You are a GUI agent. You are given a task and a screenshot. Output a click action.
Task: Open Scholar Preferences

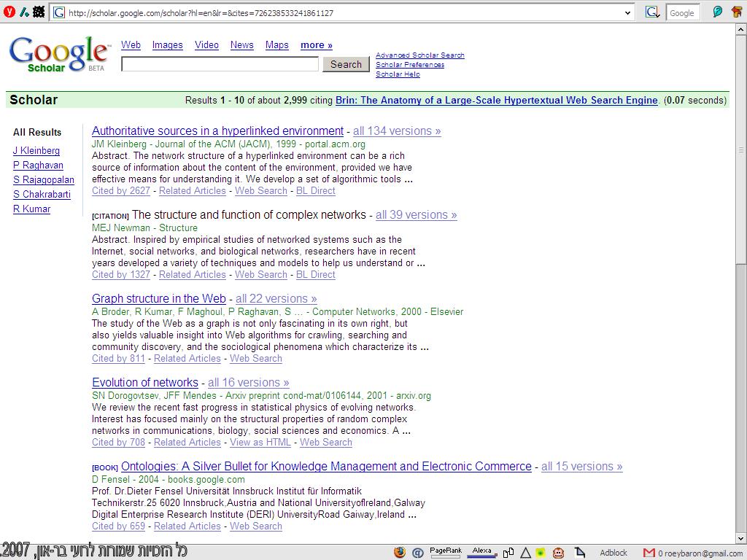point(410,65)
